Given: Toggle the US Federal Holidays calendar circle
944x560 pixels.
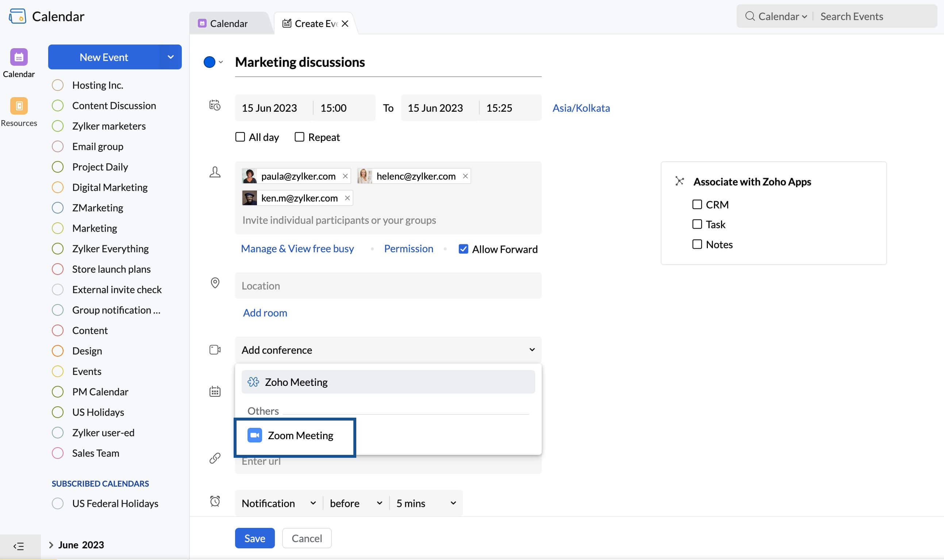Looking at the screenshot, I should click(x=58, y=503).
